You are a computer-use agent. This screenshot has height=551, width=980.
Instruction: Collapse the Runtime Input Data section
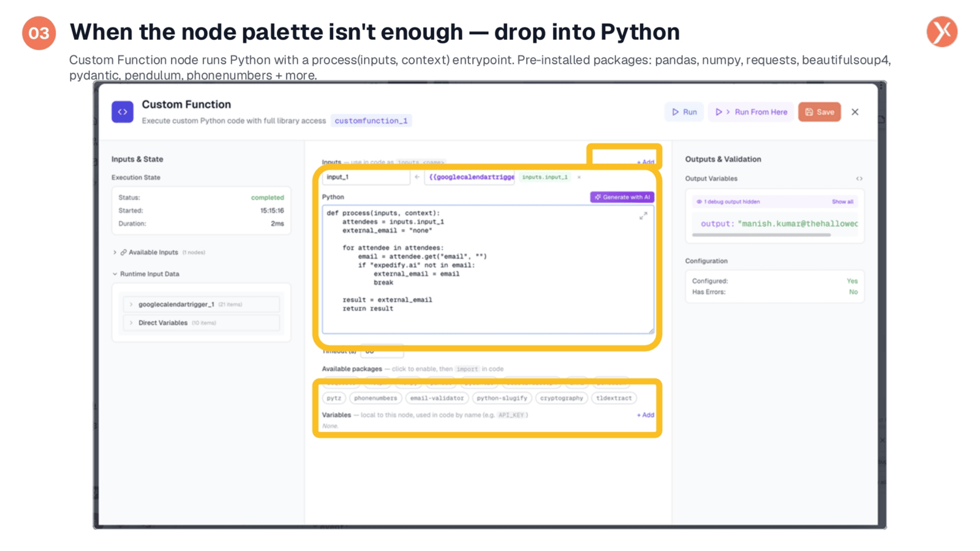[x=115, y=274]
